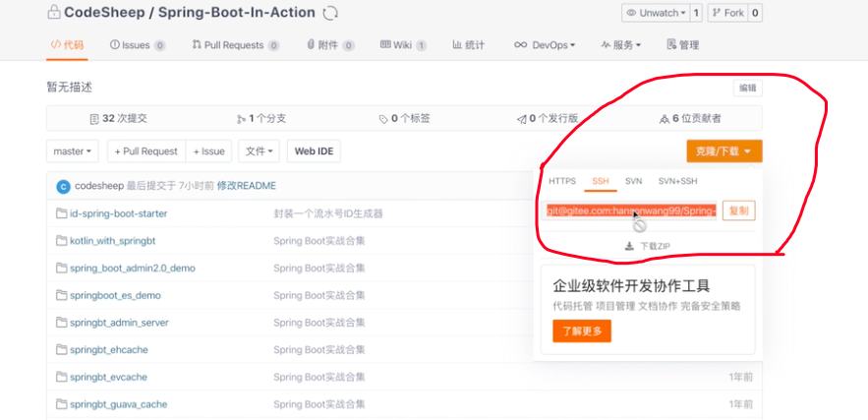Click the 复制 copy button
This screenshot has height=420, width=868.
click(739, 211)
